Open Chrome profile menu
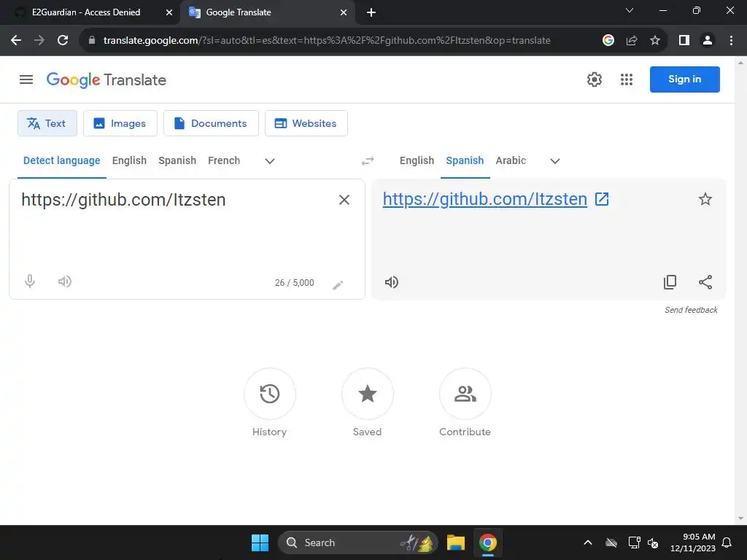 [708, 41]
